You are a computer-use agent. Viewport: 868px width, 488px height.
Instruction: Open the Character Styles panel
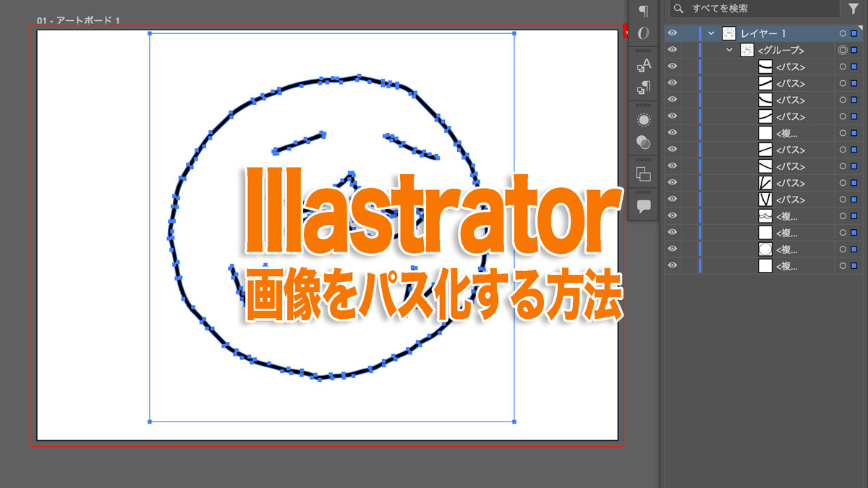pos(642,64)
